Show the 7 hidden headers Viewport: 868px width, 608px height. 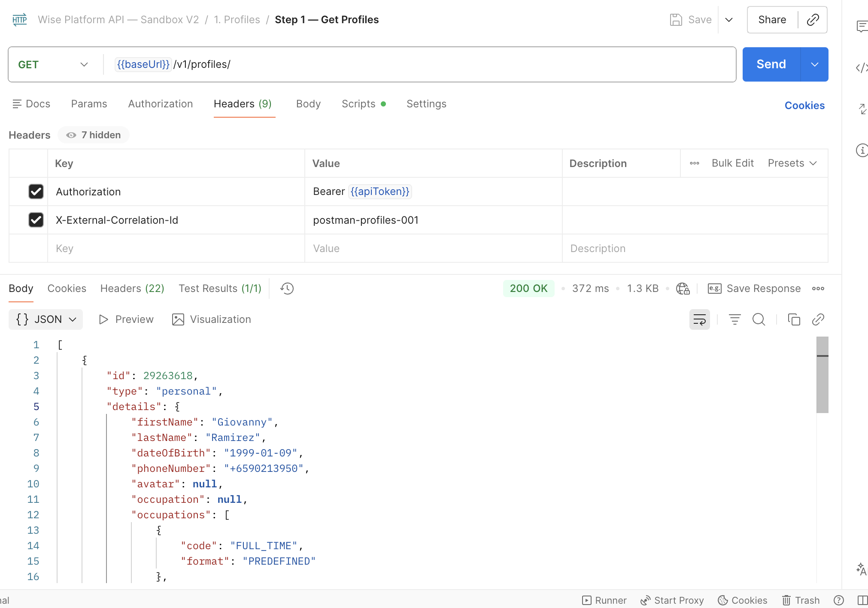(94, 135)
